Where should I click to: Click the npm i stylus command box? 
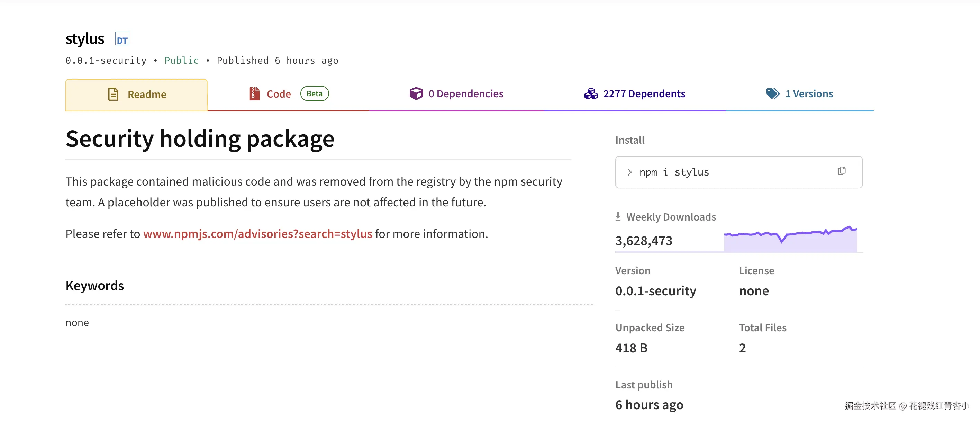click(x=723, y=172)
